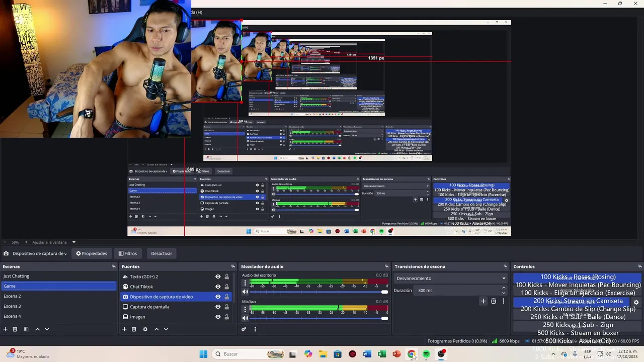Toggle lock on Texto (GDI+) 2

[x=226, y=277]
